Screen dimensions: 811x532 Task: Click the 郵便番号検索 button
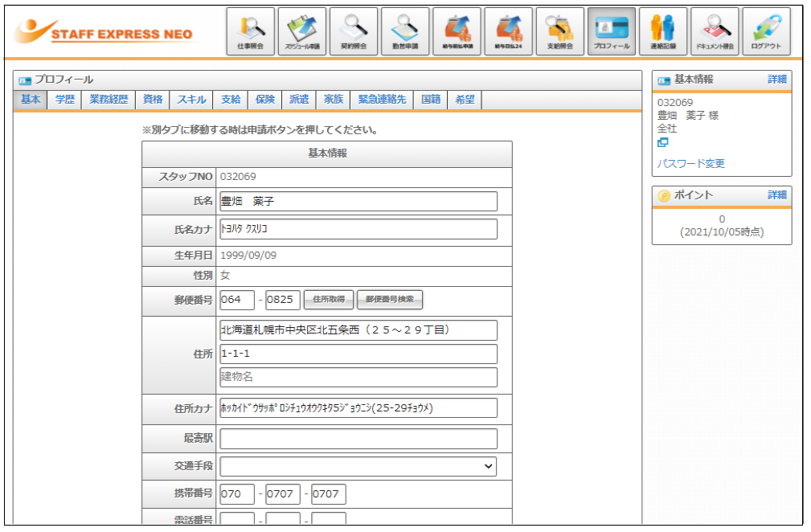click(x=389, y=300)
